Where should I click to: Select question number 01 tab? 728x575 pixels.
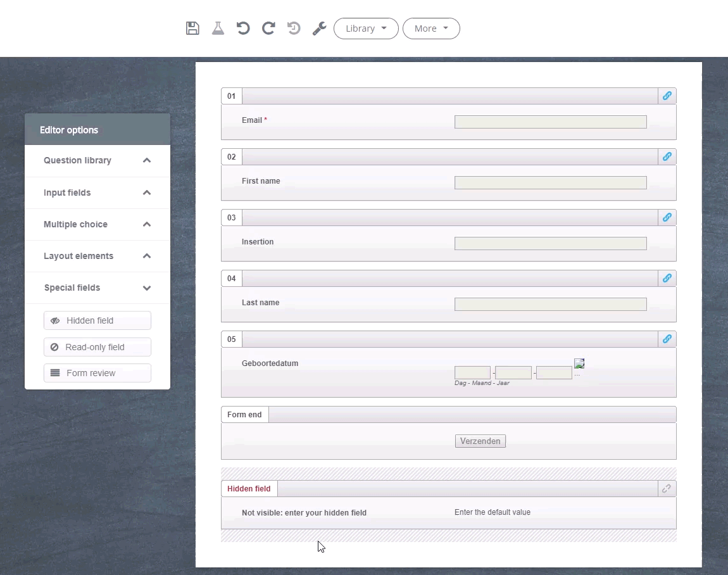pyautogui.click(x=231, y=96)
